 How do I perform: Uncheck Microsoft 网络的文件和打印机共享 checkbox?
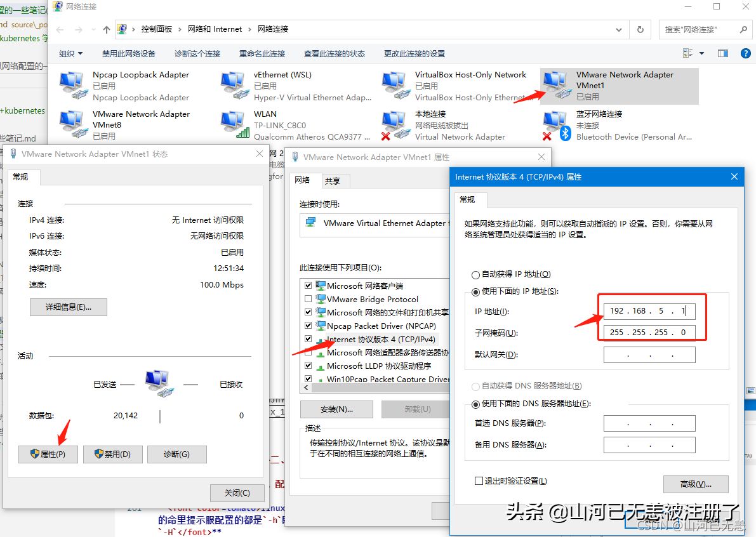308,312
